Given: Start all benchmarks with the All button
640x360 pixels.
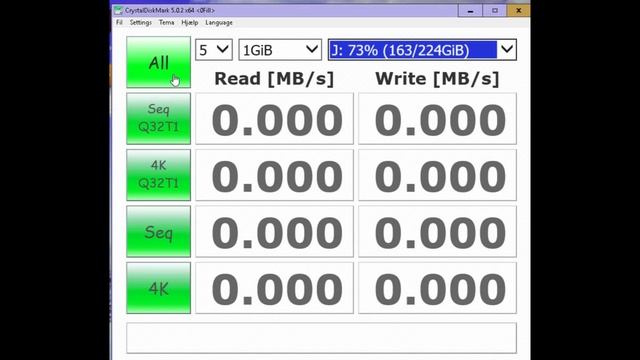Looking at the screenshot, I should pyautogui.click(x=158, y=62).
